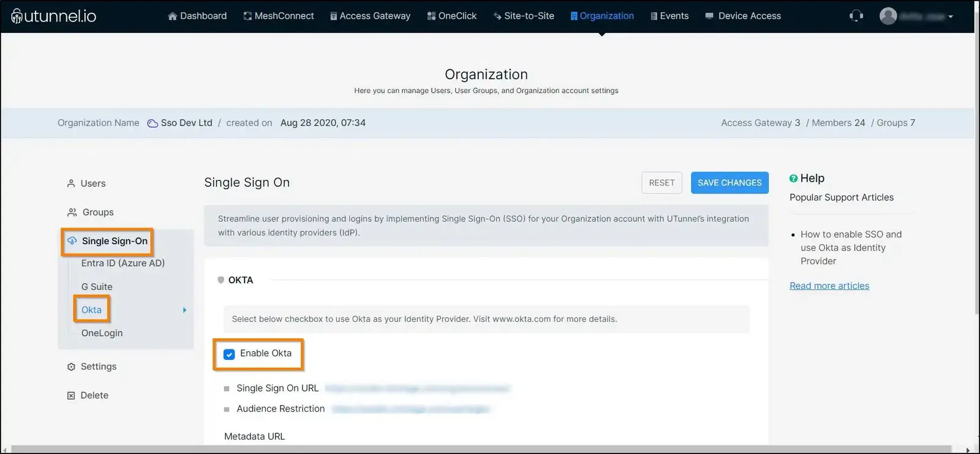The width and height of the screenshot is (980, 454).
Task: Select Single Sign-On in the sidebar
Action: pos(115,241)
